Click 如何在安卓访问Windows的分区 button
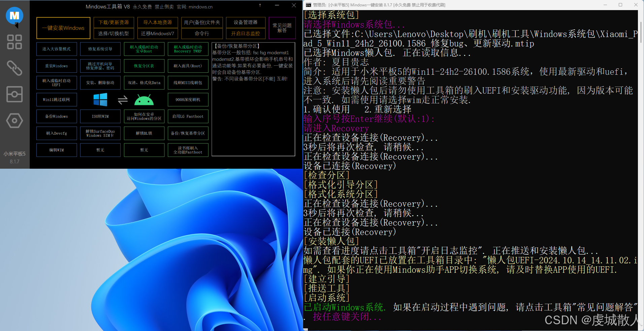 pos(144,117)
